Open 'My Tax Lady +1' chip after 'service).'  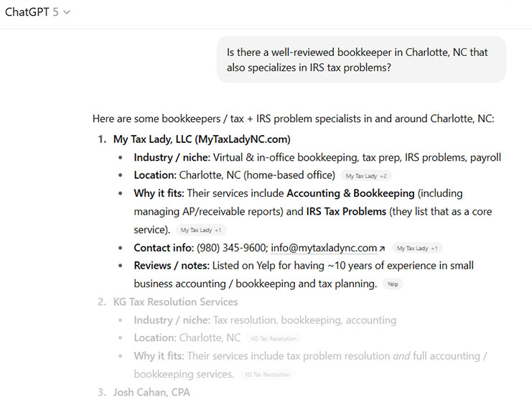click(x=201, y=230)
